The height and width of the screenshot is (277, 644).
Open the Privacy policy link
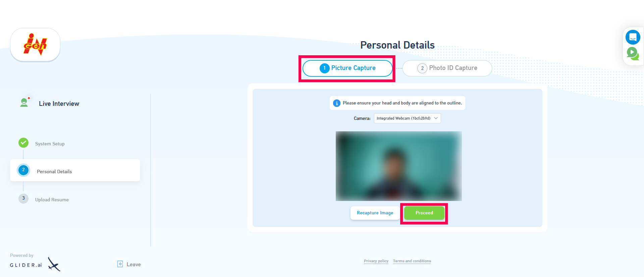376,261
